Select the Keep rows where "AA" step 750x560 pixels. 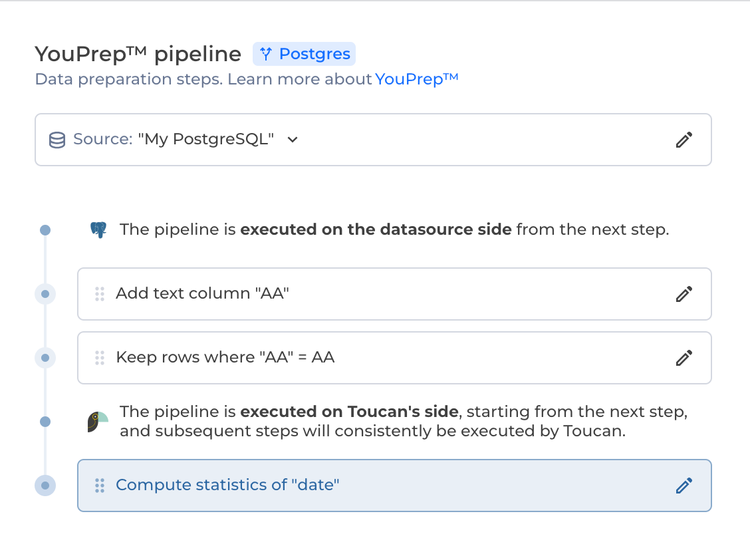tap(225, 358)
